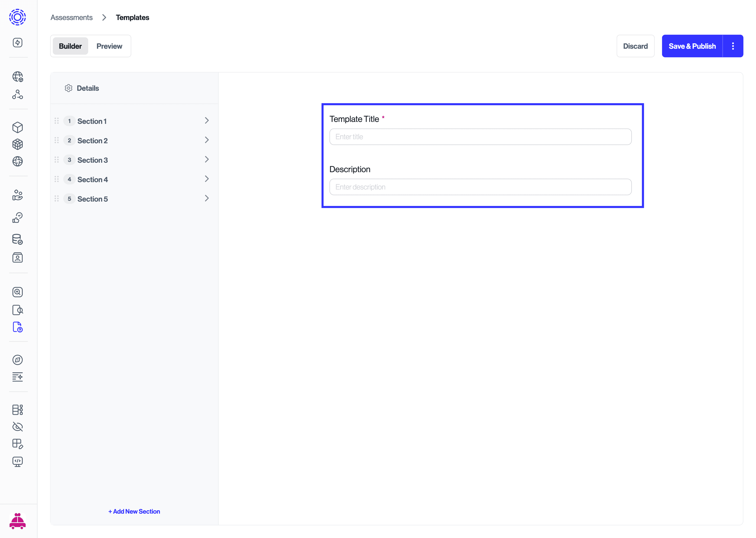Viewport: 756px width, 538px height.
Task: Switch to the Preview tab
Action: pos(109,46)
